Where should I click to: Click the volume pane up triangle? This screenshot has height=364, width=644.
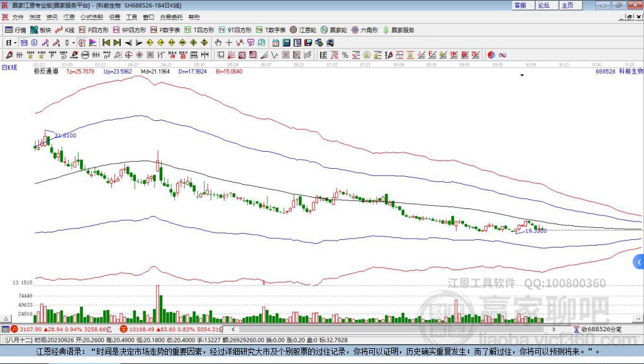pyautogui.click(x=6, y=319)
